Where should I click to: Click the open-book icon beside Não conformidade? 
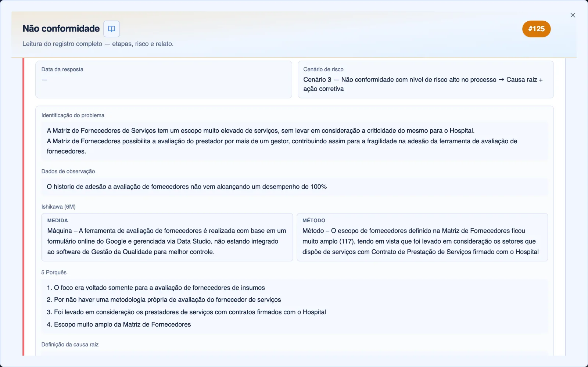(111, 29)
